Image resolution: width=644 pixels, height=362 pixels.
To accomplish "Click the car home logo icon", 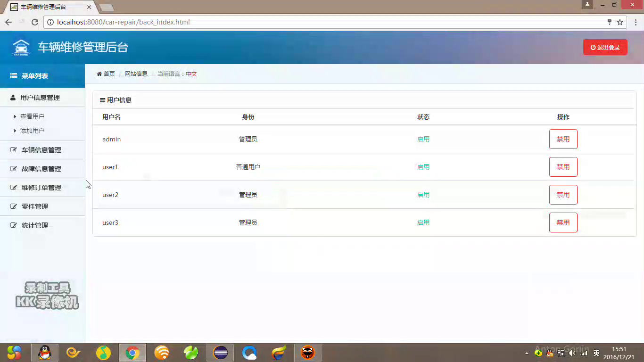I will point(21,47).
